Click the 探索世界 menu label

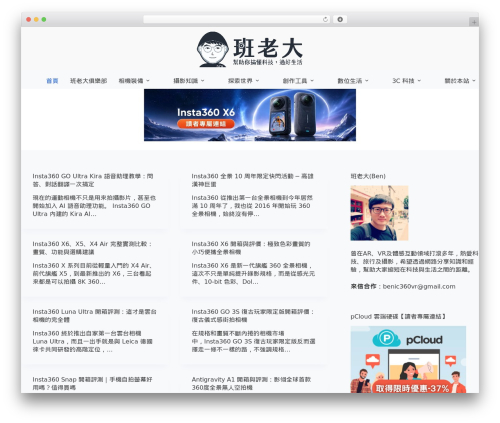pos(240,81)
